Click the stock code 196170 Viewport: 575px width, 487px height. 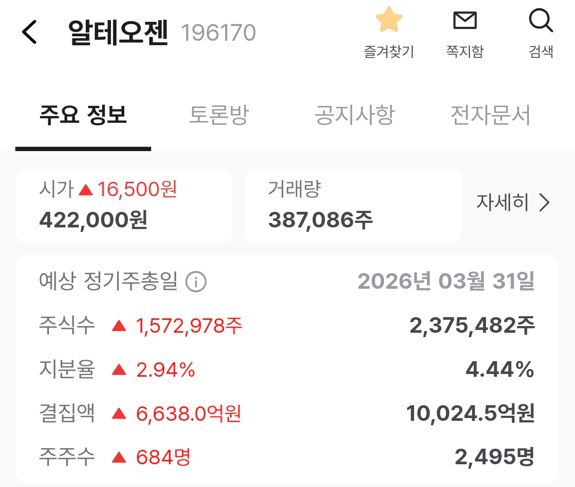219,33
